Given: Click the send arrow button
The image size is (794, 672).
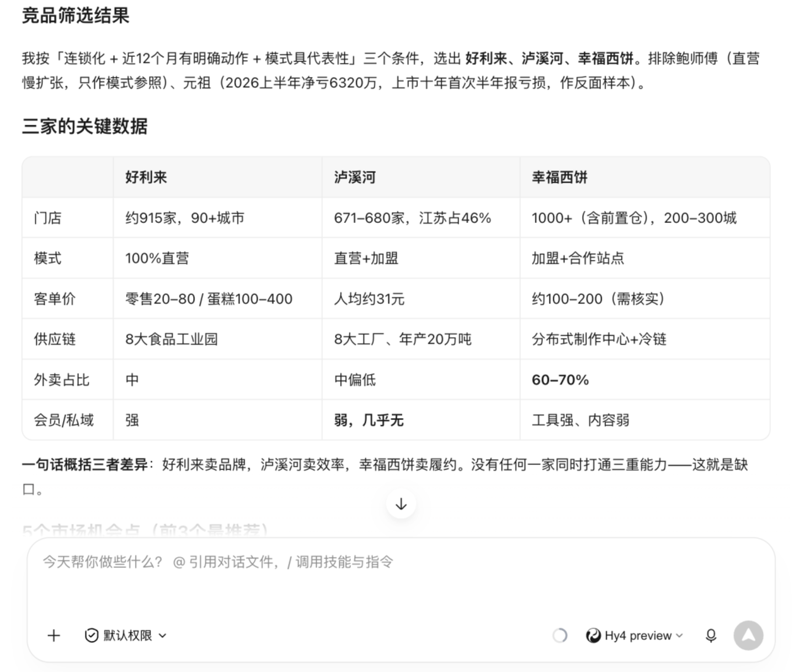Looking at the screenshot, I should click(x=748, y=636).
